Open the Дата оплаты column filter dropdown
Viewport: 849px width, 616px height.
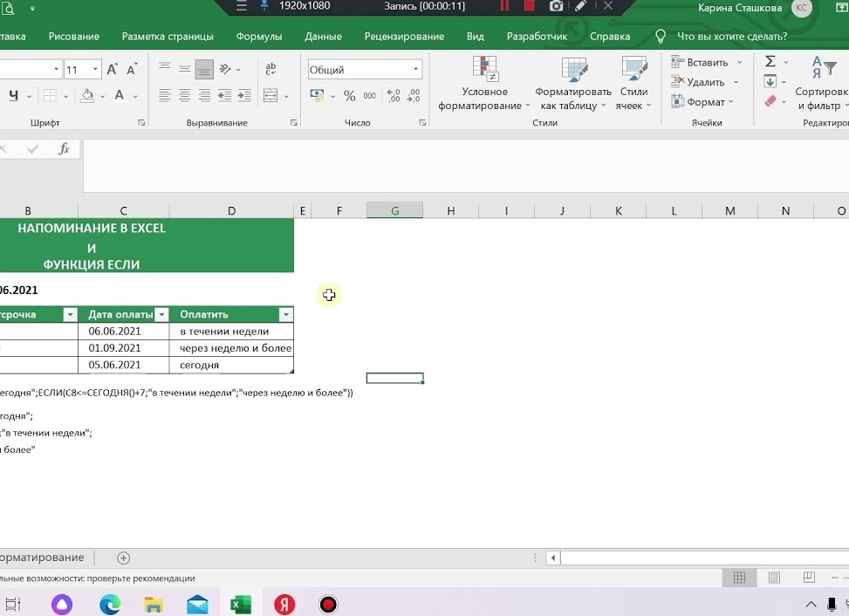pyautogui.click(x=161, y=315)
